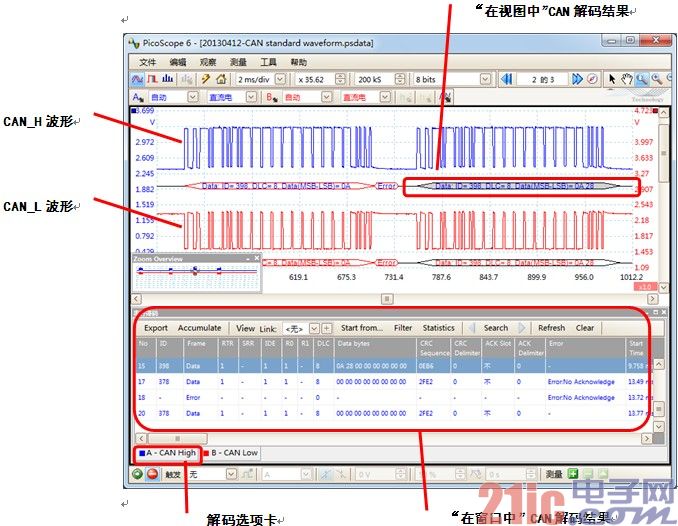This screenshot has height=526, width=678.
Task: Click the Statistics button
Action: pyautogui.click(x=438, y=328)
